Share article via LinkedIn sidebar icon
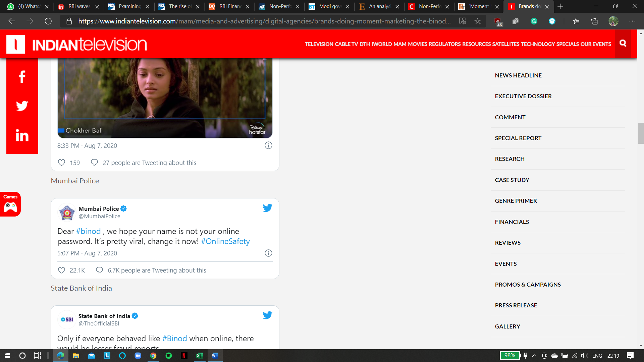Screen dimensions: 644x362 [x=22, y=135]
